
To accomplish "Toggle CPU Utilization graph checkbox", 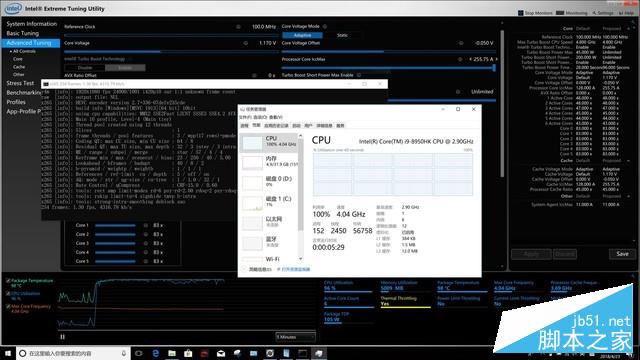I will click(x=8, y=293).
